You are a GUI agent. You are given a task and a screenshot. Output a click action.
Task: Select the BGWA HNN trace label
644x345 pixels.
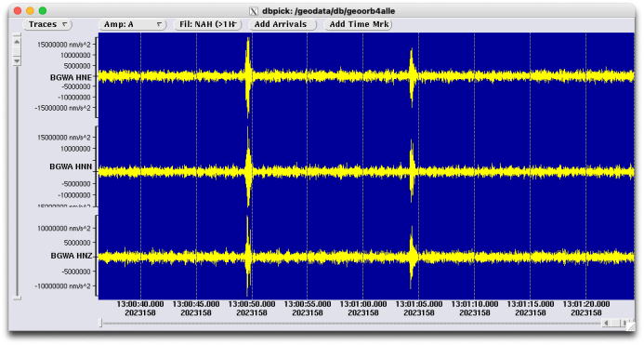click(x=71, y=166)
